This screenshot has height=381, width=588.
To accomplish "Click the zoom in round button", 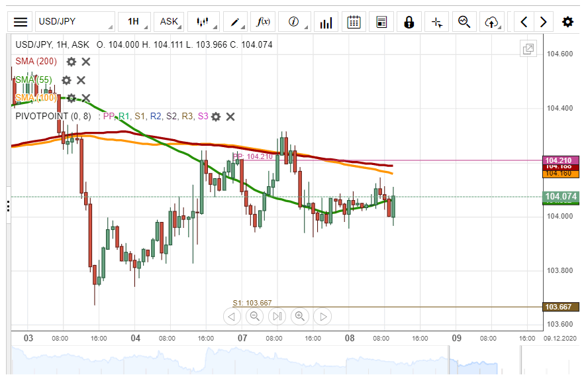I will click(x=300, y=317).
